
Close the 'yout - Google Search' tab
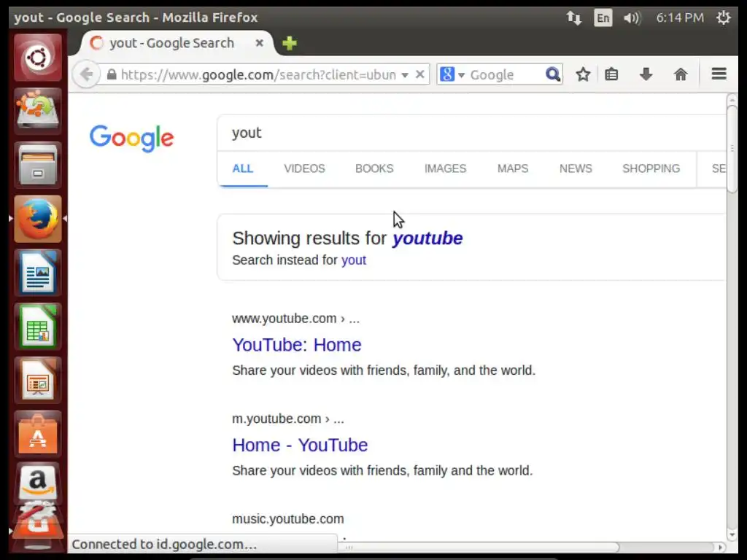point(259,43)
